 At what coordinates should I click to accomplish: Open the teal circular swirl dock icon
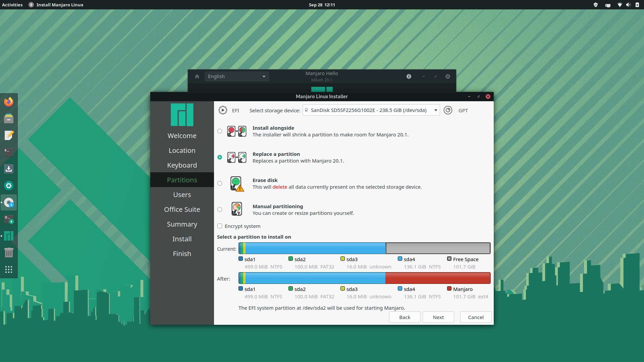click(x=9, y=185)
